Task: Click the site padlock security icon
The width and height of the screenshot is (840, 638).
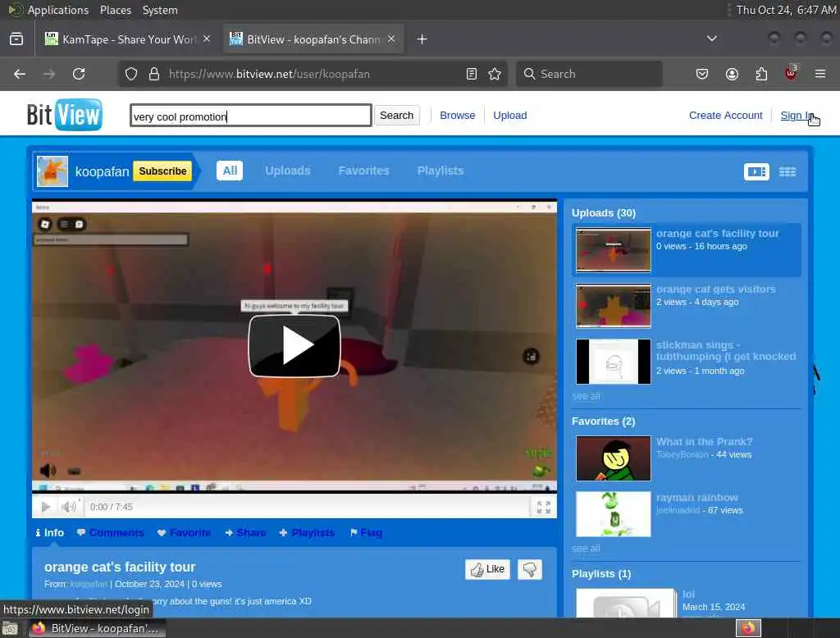Action: tap(154, 74)
